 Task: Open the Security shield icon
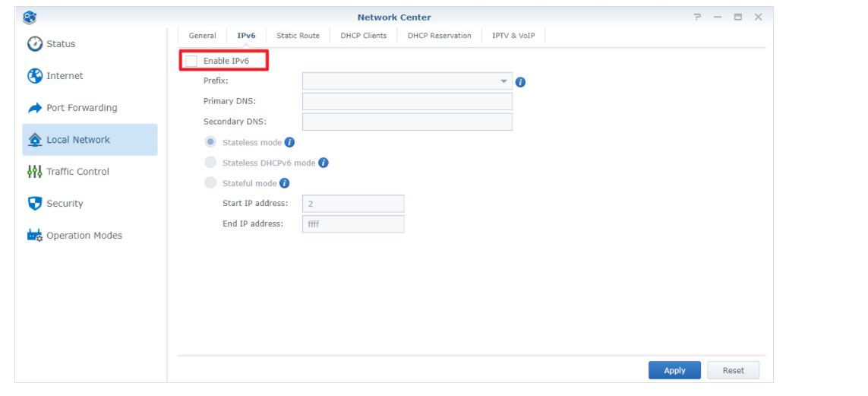point(35,204)
